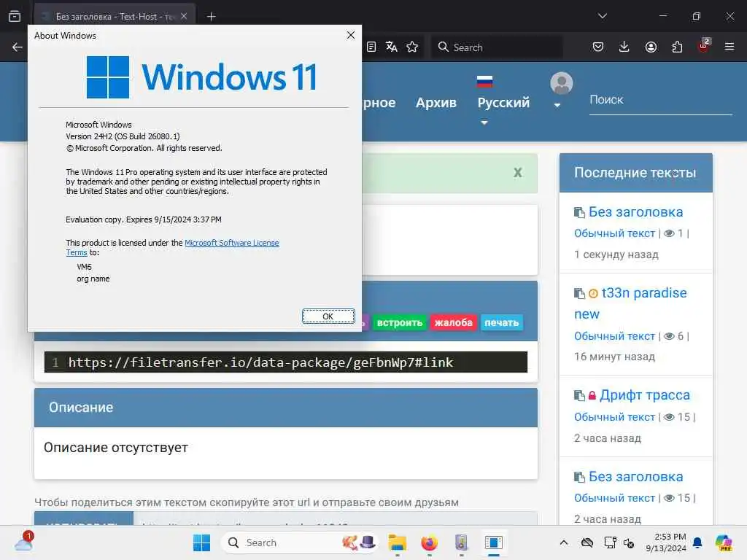Click the жалоба button
This screenshot has width=747, height=560.
453,323
